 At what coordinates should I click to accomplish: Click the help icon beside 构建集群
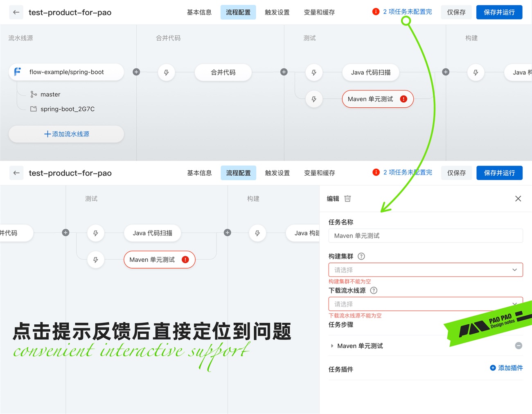(361, 256)
